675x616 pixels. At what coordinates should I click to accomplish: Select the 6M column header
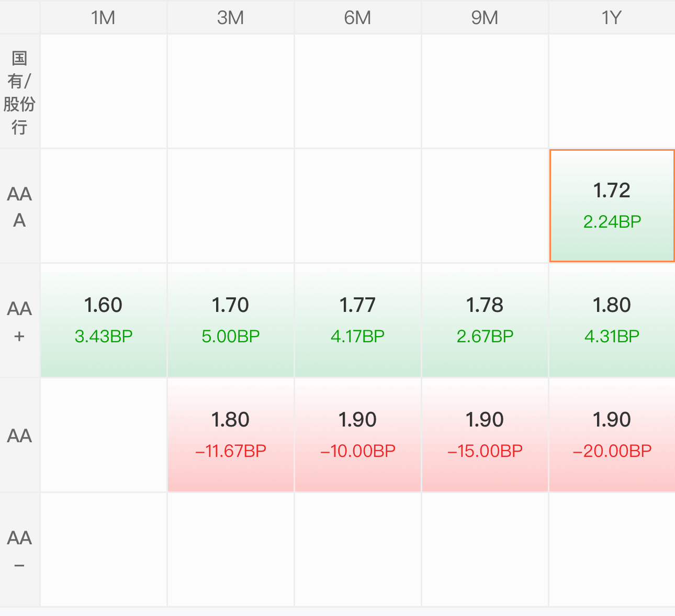(x=358, y=18)
